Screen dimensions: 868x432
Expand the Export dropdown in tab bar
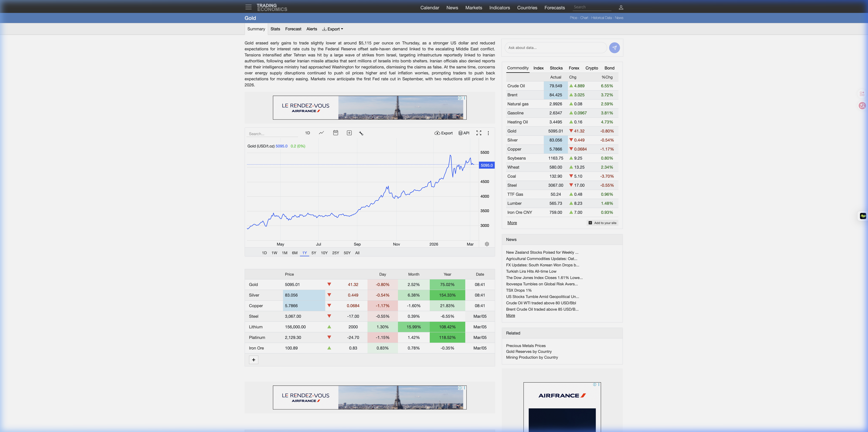tap(333, 29)
